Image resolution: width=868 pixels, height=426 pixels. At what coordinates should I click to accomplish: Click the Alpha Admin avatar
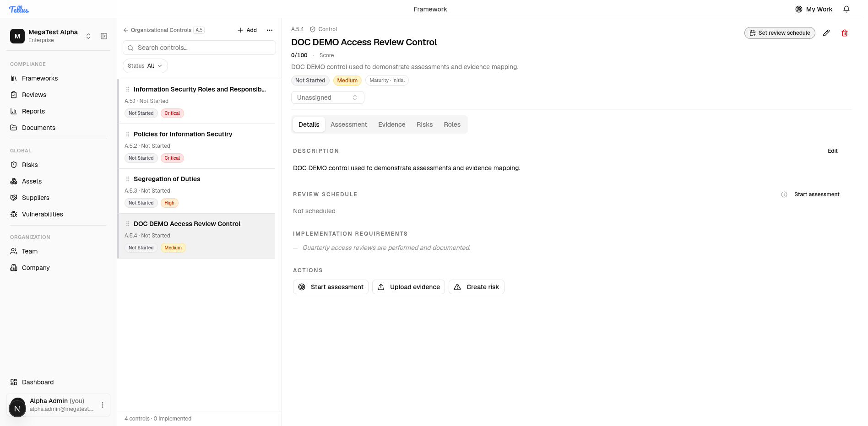(x=17, y=408)
